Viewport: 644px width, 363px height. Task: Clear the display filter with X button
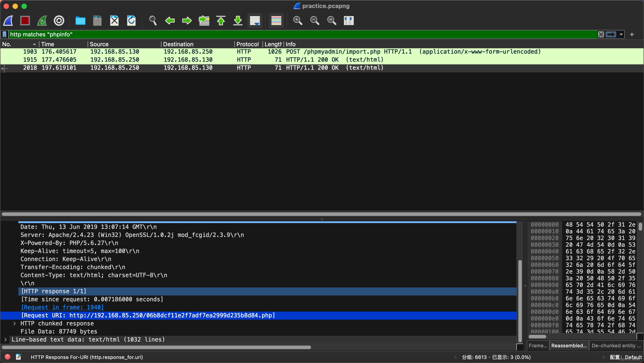601,34
